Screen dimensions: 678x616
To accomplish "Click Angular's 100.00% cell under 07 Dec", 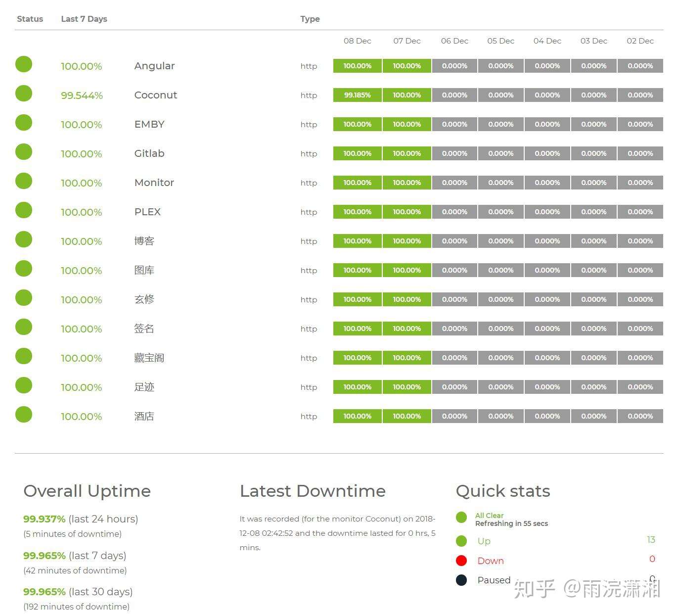I will [407, 66].
